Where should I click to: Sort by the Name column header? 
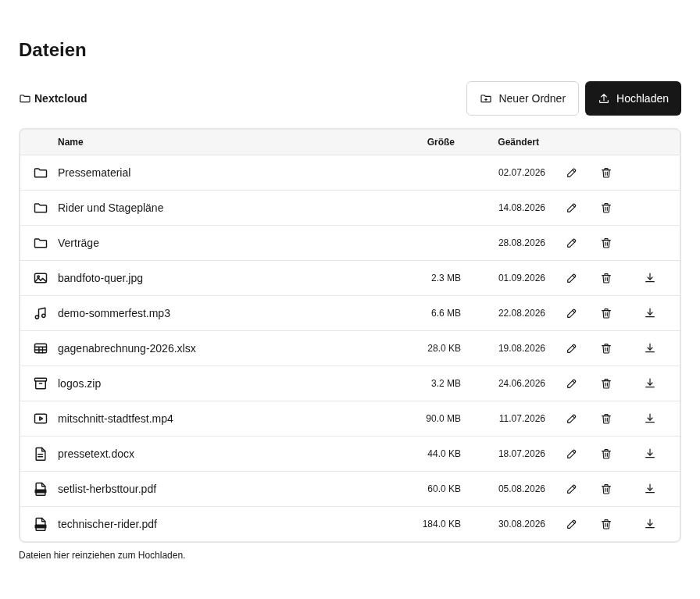pos(70,142)
